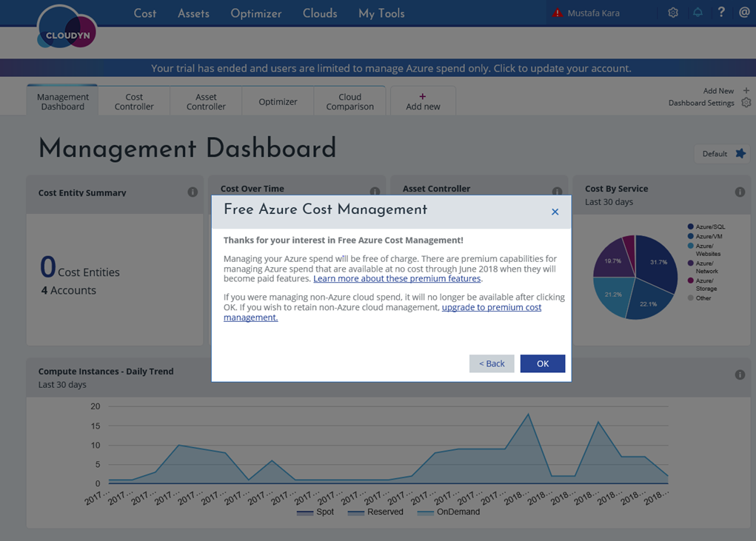The width and height of the screenshot is (756, 541).
Task: Click the trial ended notification banner
Action: coord(391,68)
